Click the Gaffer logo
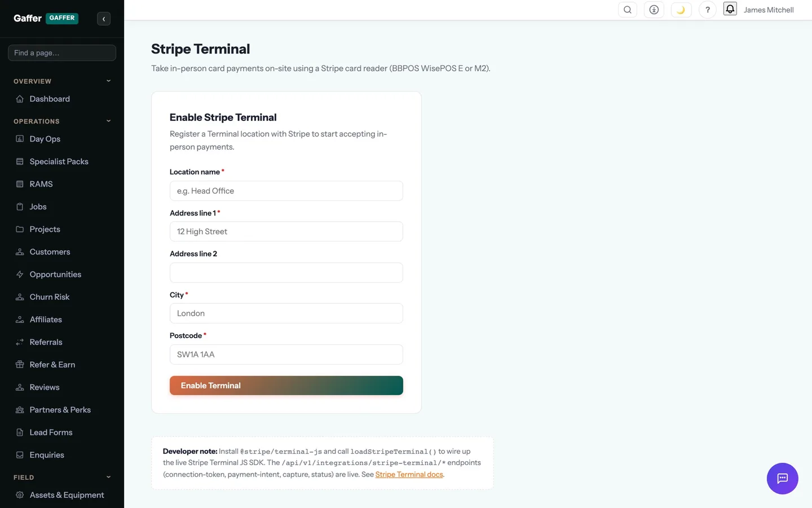Screen dimensions: 812x508 (28, 18)
